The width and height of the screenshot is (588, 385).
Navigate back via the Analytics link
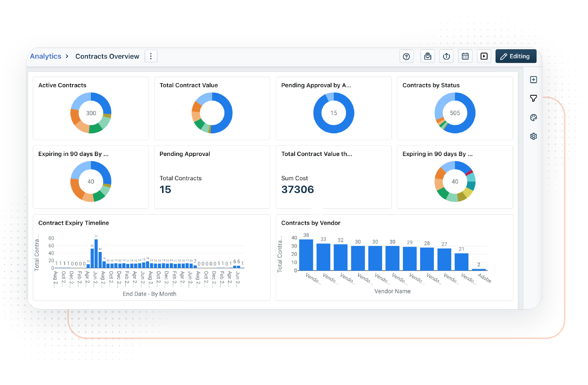coord(45,56)
